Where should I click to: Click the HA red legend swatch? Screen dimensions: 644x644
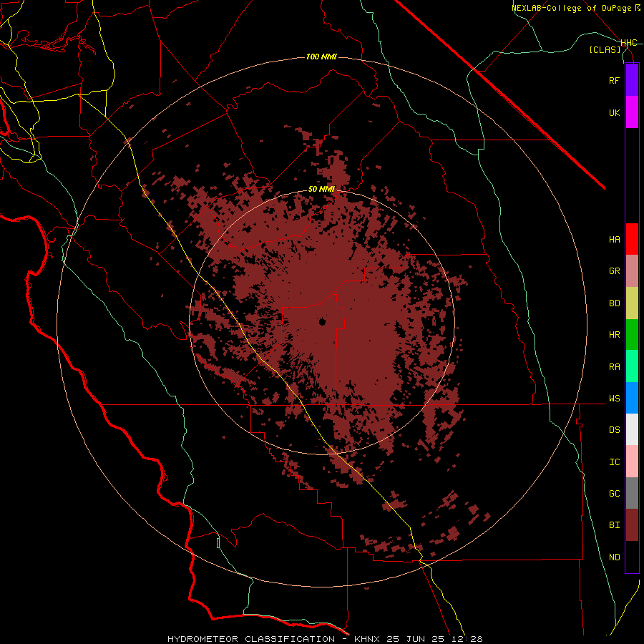click(x=632, y=239)
